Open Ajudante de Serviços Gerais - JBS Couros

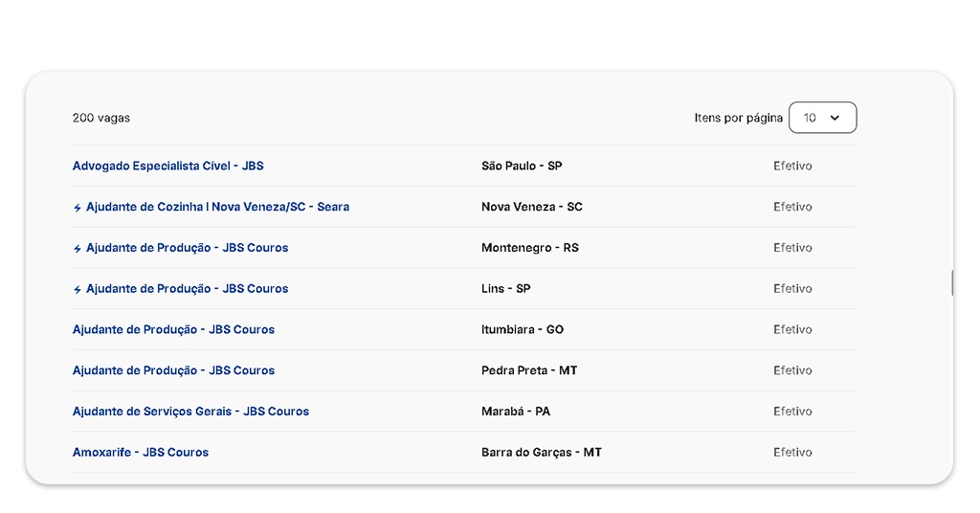coord(190,412)
